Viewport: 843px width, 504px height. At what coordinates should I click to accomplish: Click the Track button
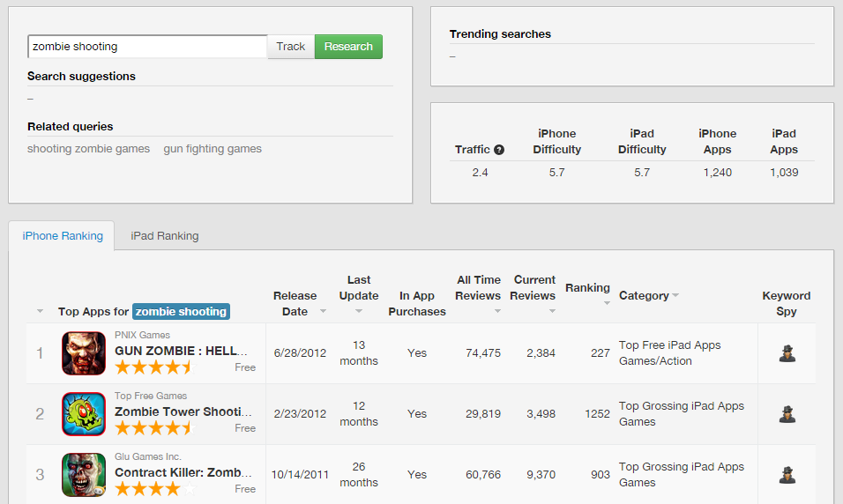[290, 47]
